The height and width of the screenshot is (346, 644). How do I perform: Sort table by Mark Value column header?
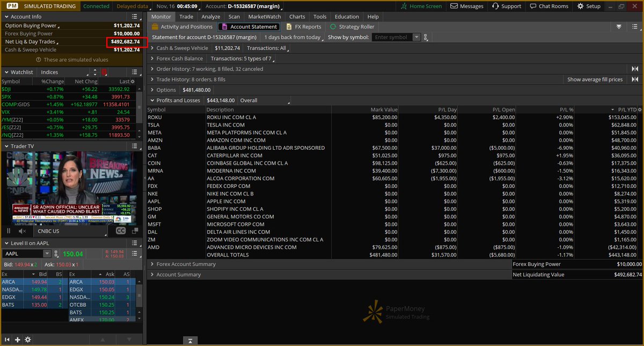pos(365,109)
